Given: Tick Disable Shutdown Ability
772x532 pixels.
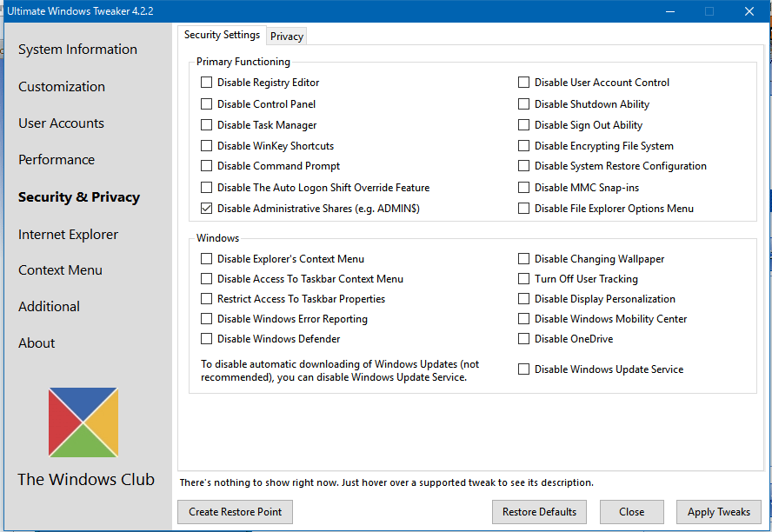Looking at the screenshot, I should [x=524, y=103].
